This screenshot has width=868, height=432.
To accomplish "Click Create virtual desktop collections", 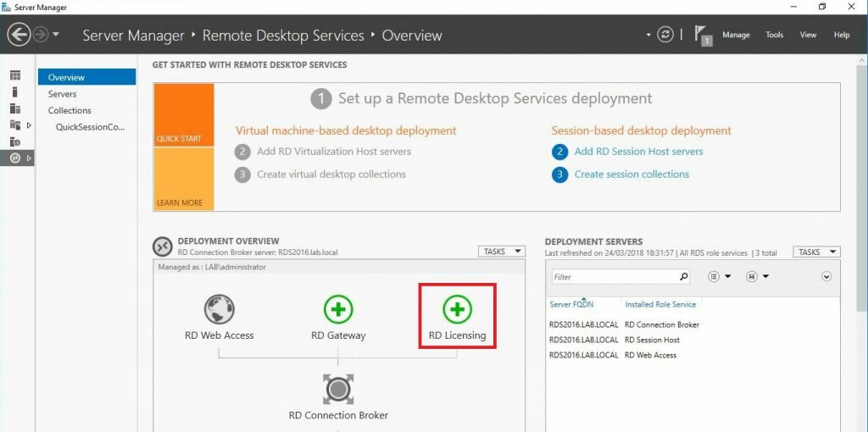I will [x=331, y=174].
